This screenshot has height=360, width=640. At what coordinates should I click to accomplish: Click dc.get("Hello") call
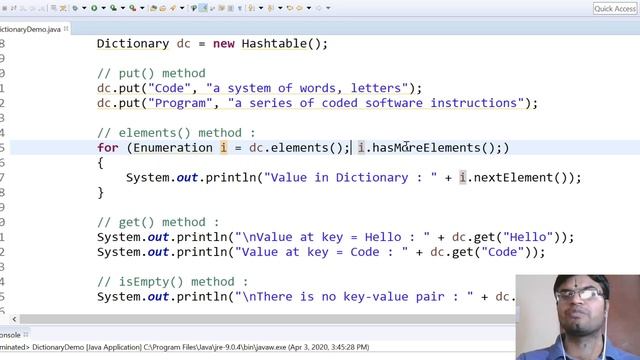coord(507,237)
